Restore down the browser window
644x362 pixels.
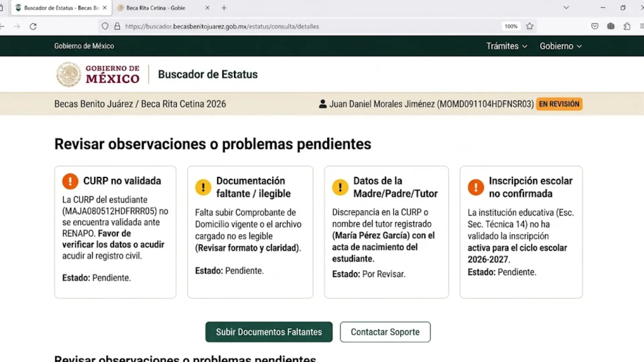(x=623, y=7)
